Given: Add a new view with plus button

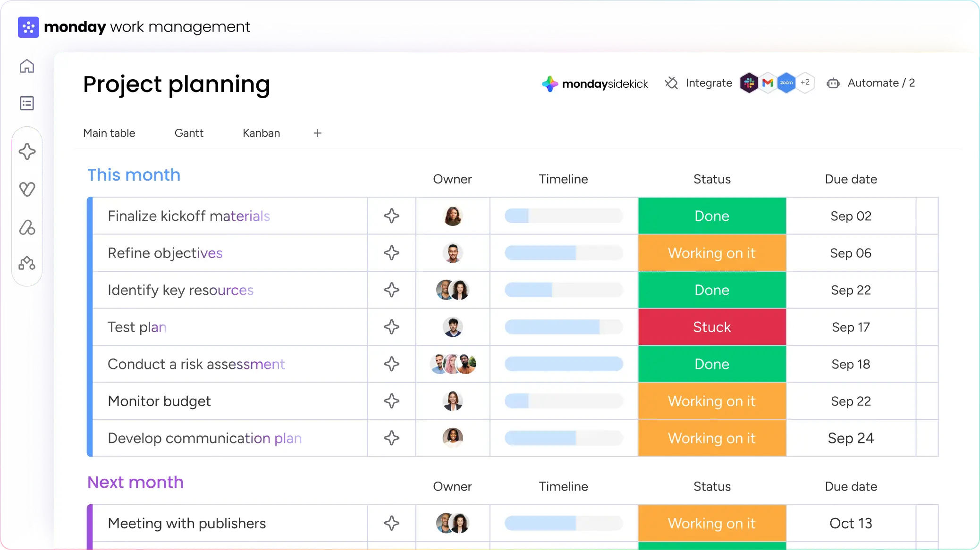Looking at the screenshot, I should 318,133.
